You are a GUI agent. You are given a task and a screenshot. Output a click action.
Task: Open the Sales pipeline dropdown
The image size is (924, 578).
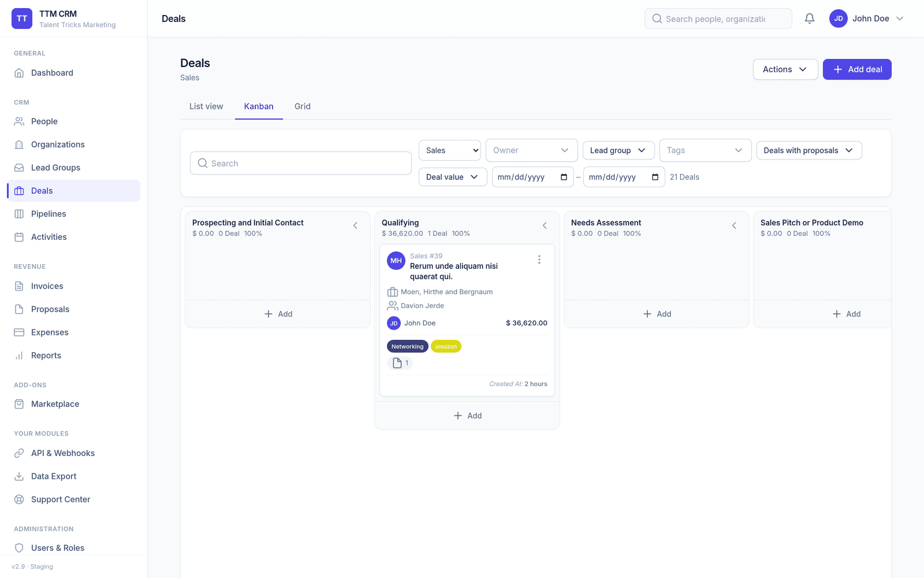(x=450, y=150)
